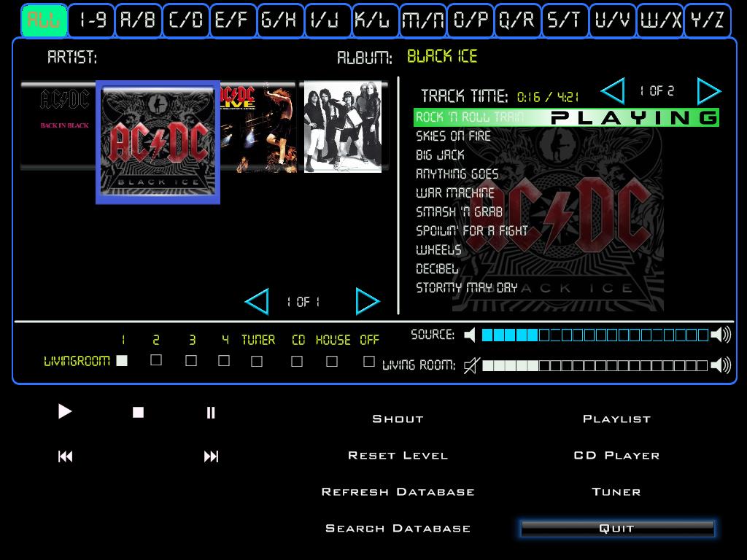
Task: Select zone 1 checkbox for Livingroom
Action: 122,361
